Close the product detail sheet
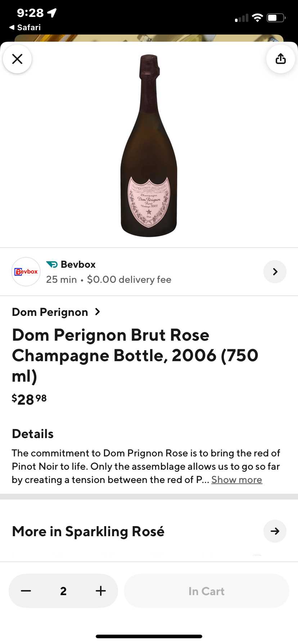 click(x=17, y=59)
